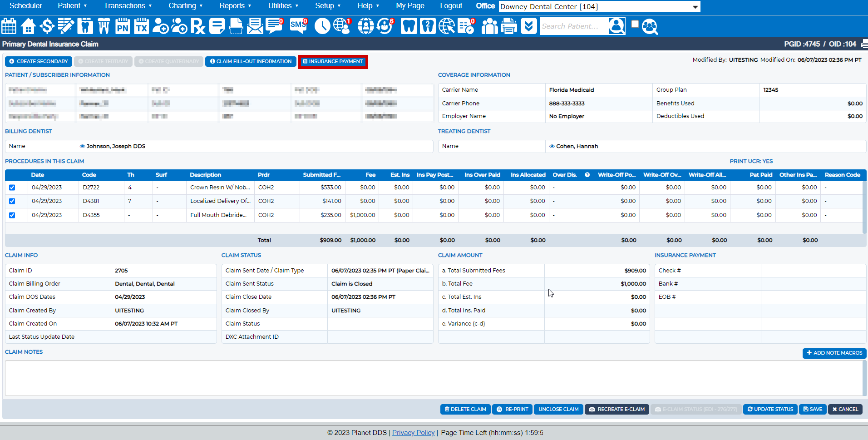
Task: Open the Privacy Policy link
Action: (413, 432)
